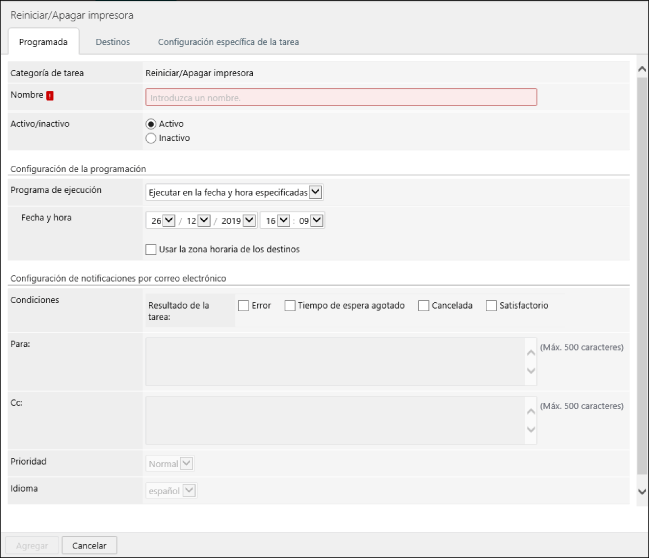This screenshot has width=649, height=558.
Task: Click the red required-field icon beside Nombre
Action: (50, 96)
